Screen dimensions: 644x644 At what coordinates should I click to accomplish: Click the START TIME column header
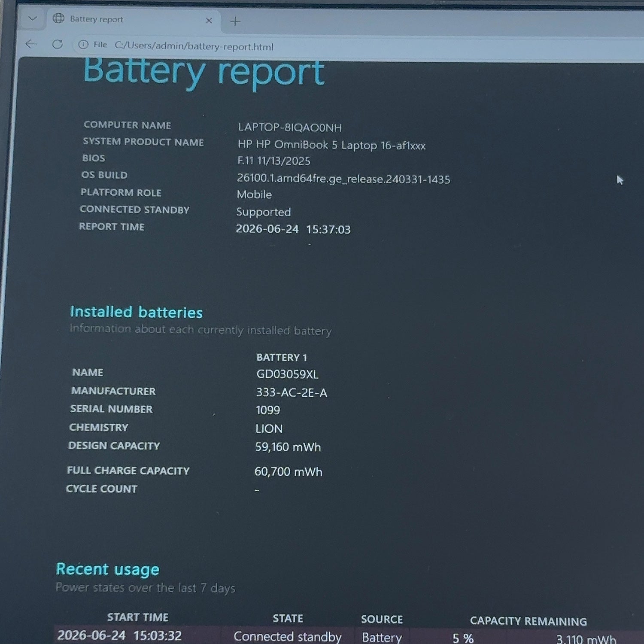[138, 617]
